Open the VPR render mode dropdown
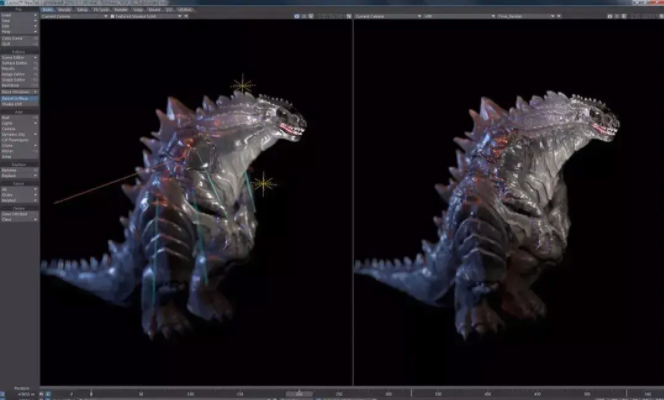The width and height of the screenshot is (664, 400). pyautogui.click(x=459, y=16)
